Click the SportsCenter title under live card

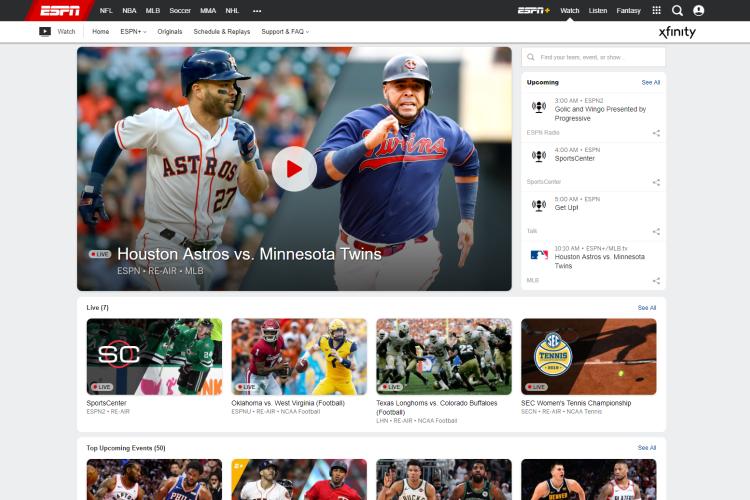coord(106,403)
